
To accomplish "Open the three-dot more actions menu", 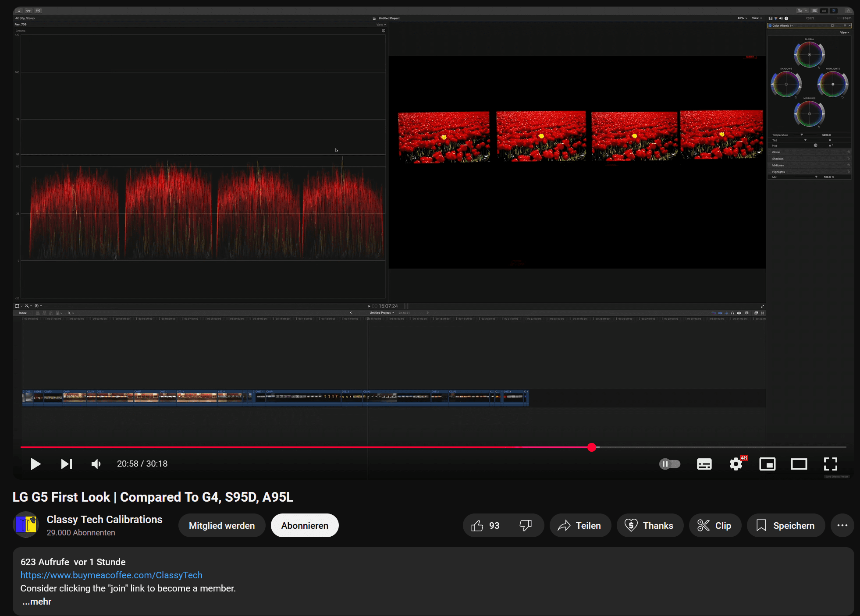I will pos(842,525).
